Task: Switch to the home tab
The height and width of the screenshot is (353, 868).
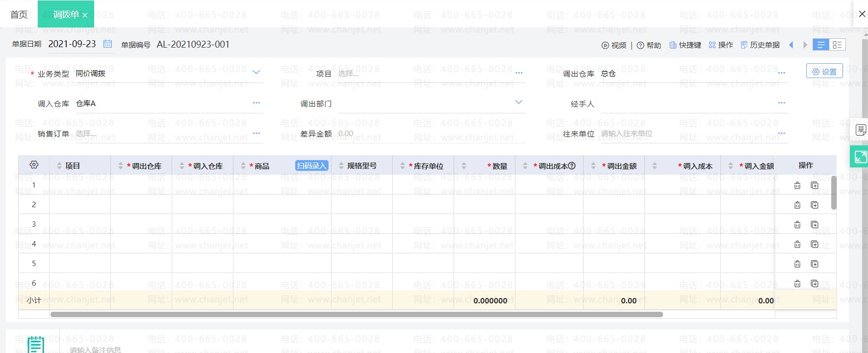Action: coord(19,15)
